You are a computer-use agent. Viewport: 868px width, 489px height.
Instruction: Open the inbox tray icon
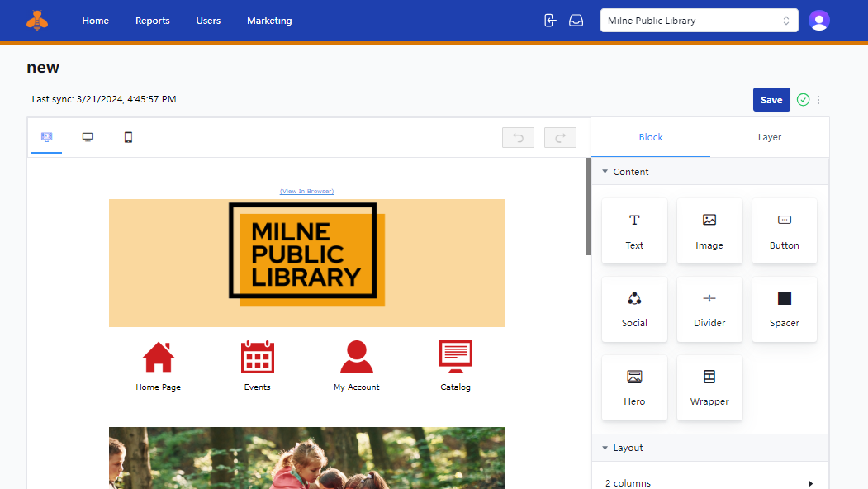coord(576,21)
